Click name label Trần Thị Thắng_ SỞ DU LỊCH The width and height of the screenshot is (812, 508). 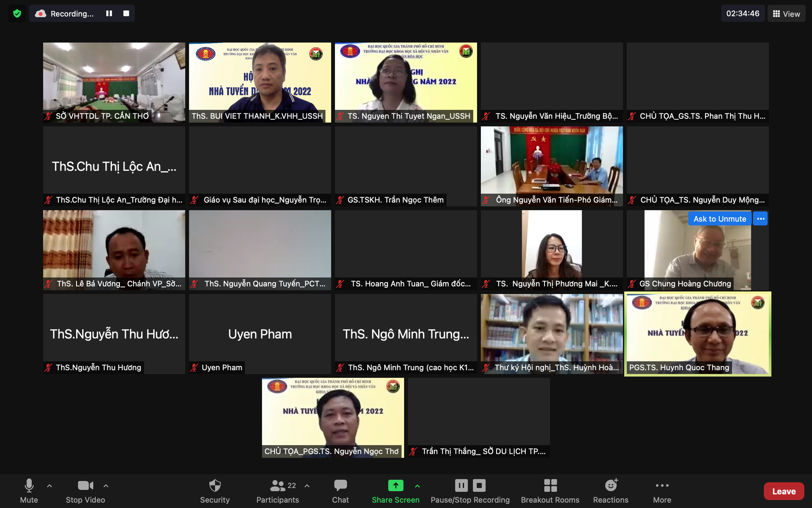483,451
